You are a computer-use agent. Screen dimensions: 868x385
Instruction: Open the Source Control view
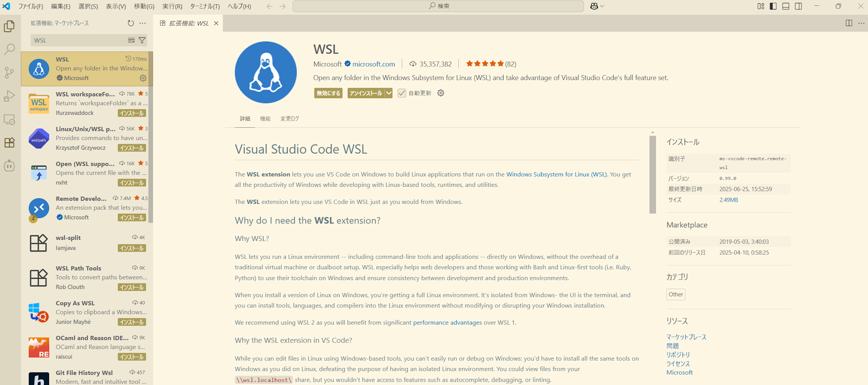(x=10, y=72)
